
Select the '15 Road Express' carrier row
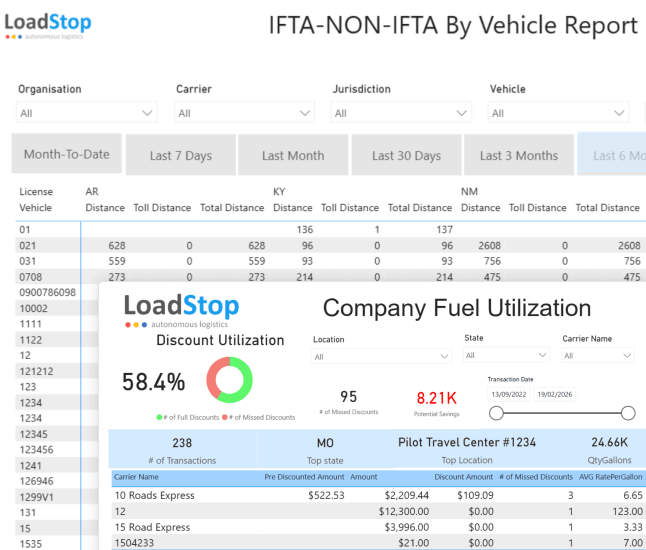point(379,527)
